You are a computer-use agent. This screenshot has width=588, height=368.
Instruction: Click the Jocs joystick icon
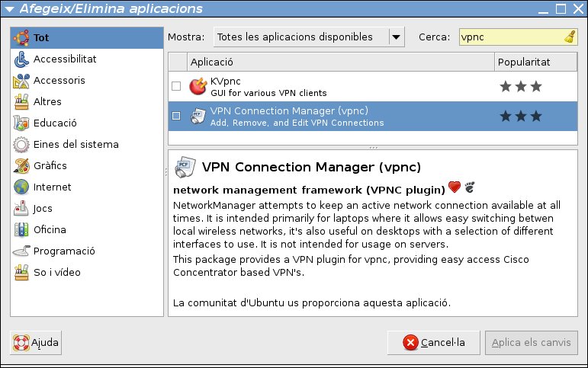click(21, 208)
